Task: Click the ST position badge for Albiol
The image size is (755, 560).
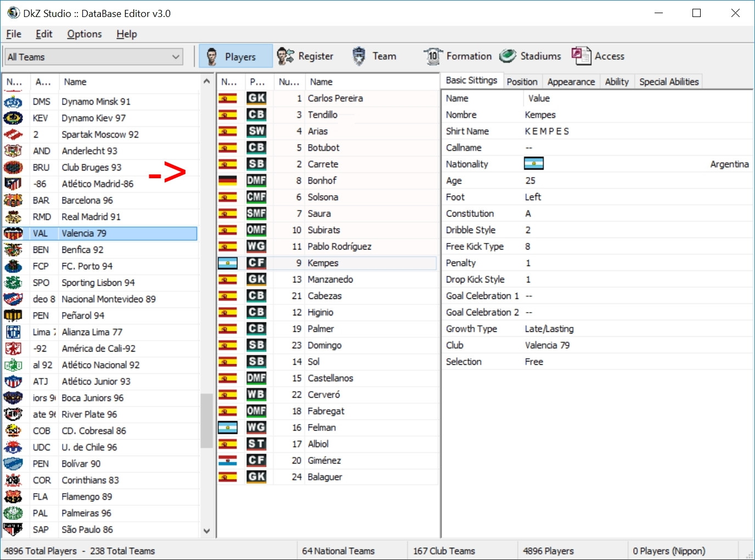Action: (x=256, y=444)
